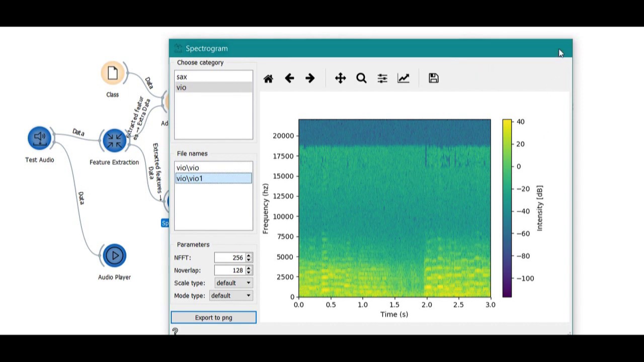The image size is (644, 362).
Task: Click the NFFT value field
Action: [229, 257]
